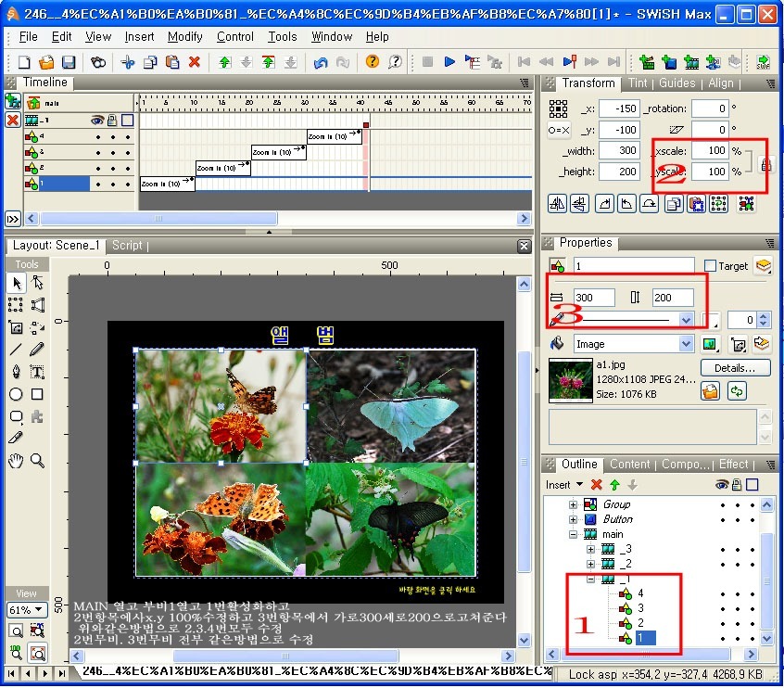Select the magnifier Zoom tool

coord(37,460)
